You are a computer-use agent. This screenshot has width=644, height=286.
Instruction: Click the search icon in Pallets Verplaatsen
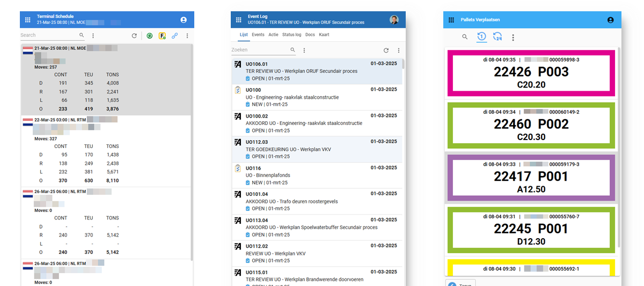(x=465, y=37)
